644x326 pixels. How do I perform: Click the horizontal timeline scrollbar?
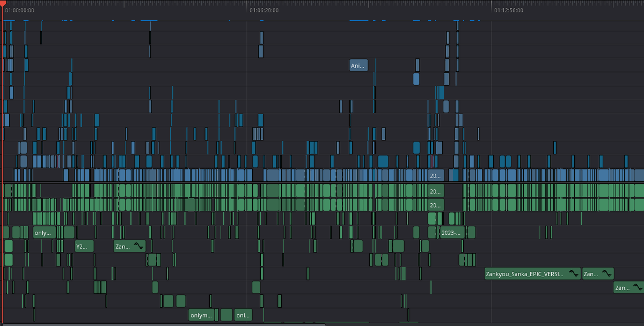click(163, 324)
